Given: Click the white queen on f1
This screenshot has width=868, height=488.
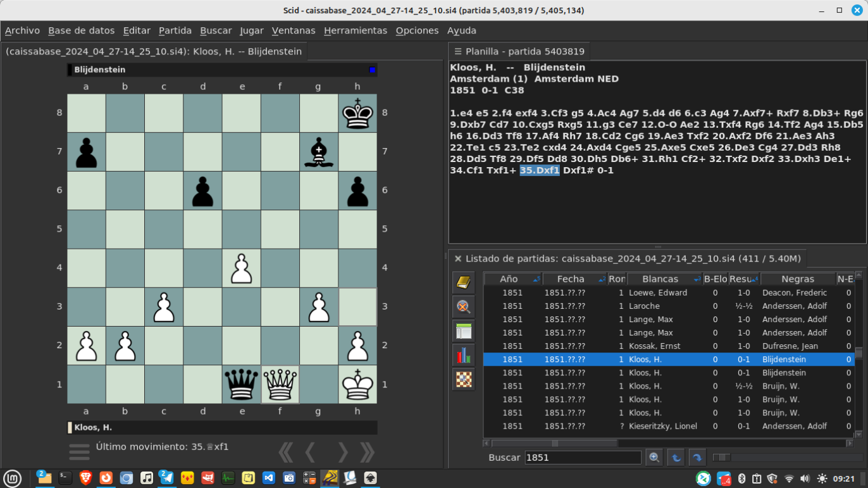Looking at the screenshot, I should click(x=280, y=384).
